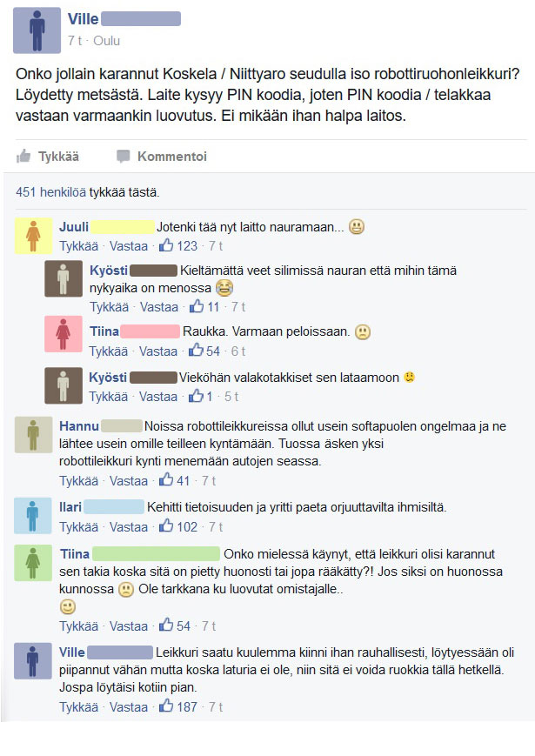Like Hannu's comment with Tykkää

(78, 481)
